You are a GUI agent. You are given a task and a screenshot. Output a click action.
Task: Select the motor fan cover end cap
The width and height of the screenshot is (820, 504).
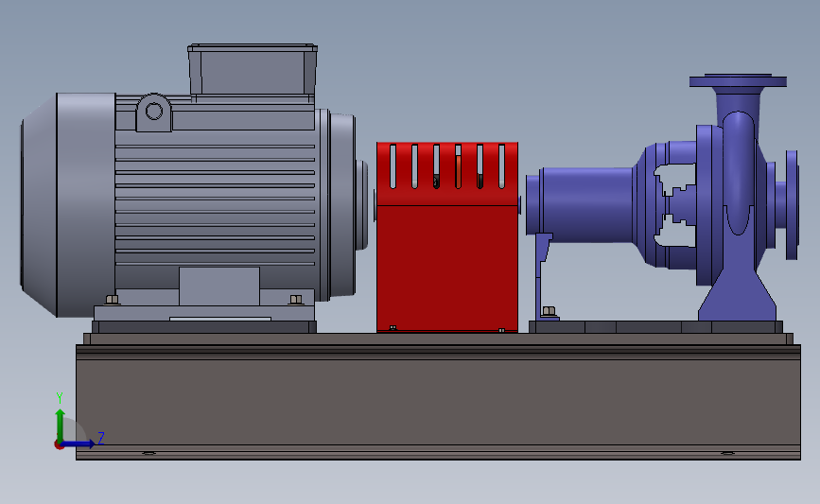point(68,205)
